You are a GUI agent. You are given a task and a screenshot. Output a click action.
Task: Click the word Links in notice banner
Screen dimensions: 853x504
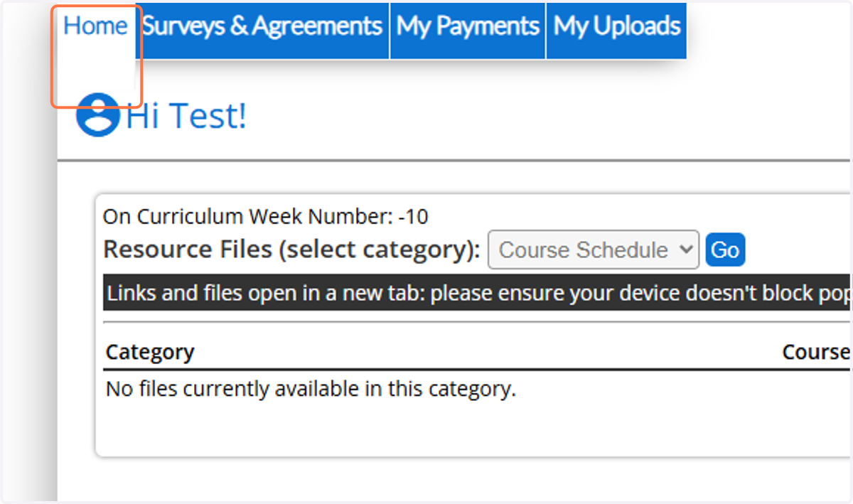coord(132,293)
